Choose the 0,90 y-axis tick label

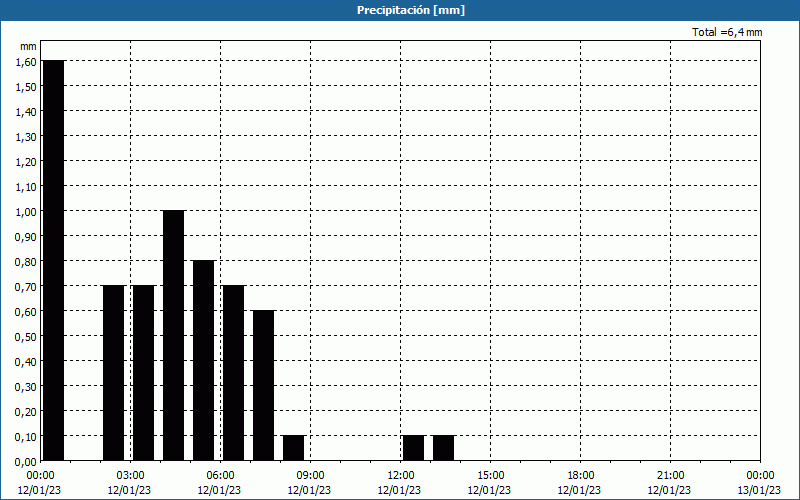(27, 236)
